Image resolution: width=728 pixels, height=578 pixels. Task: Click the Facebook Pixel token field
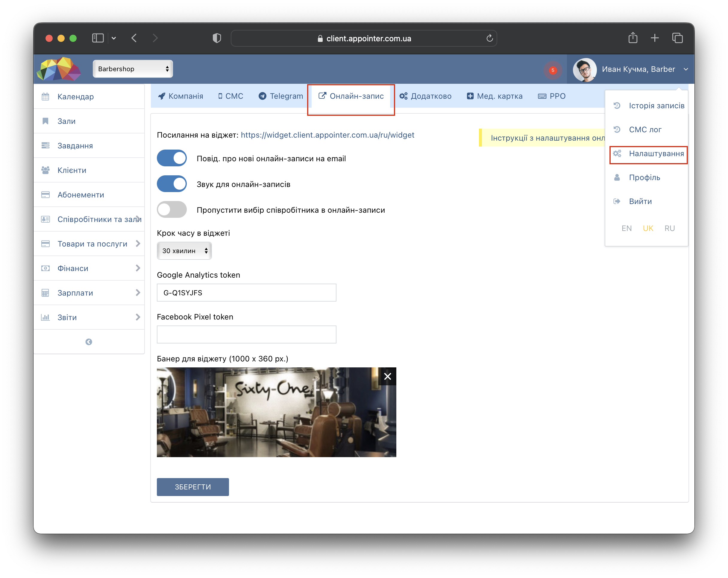[x=246, y=334]
